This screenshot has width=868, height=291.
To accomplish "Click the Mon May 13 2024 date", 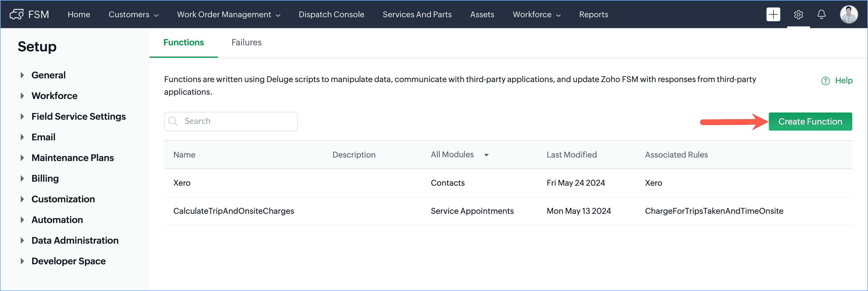I will [578, 211].
